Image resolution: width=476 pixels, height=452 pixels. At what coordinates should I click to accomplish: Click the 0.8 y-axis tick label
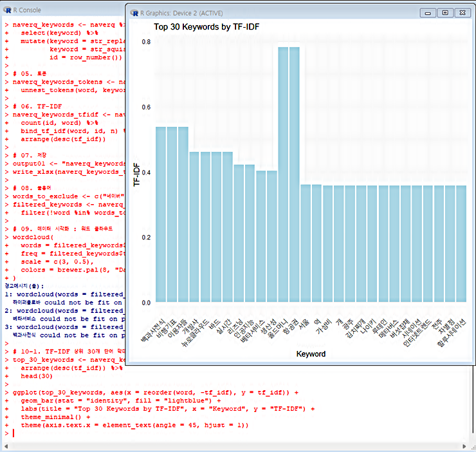click(146, 42)
